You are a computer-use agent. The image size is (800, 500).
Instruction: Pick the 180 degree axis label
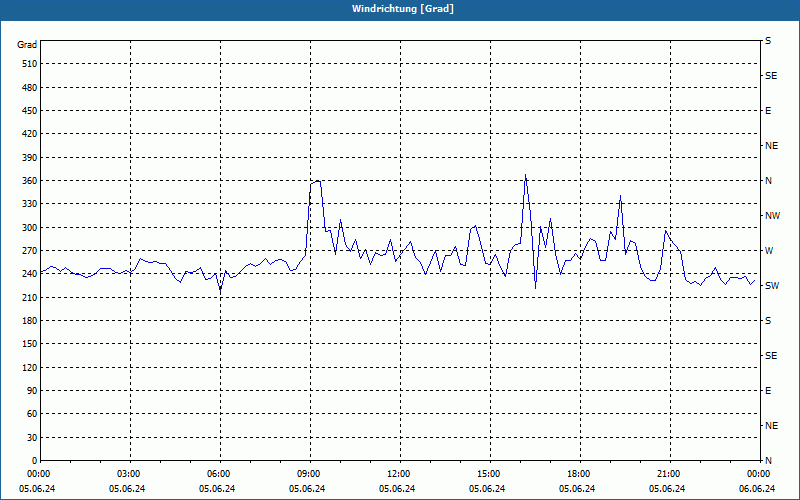[30, 320]
